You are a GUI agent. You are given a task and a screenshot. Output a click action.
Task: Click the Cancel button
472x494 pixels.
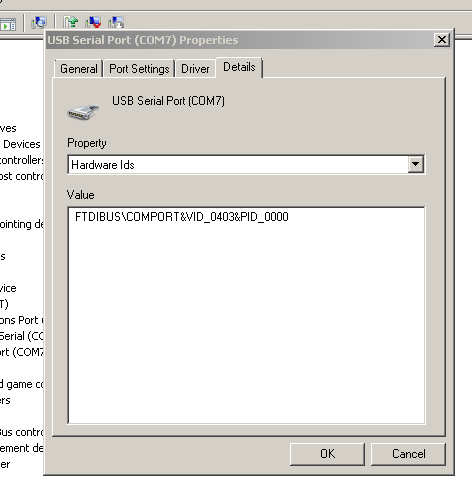tap(408, 454)
